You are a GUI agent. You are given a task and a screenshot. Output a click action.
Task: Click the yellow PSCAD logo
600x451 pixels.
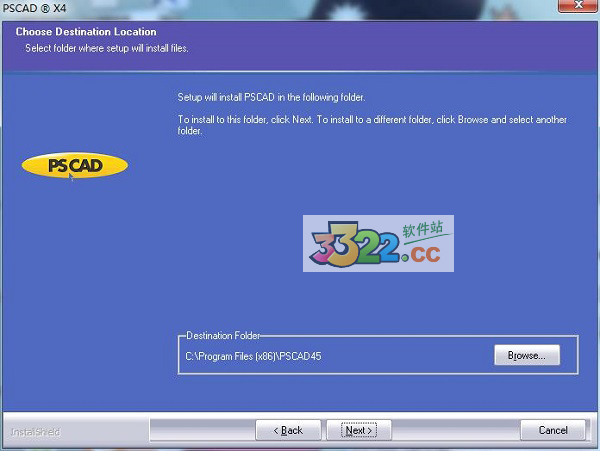pos(75,165)
